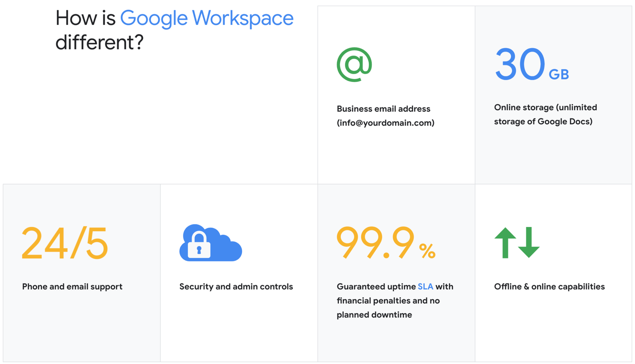Click the orange percent symbol
The image size is (635, 364).
tap(427, 251)
